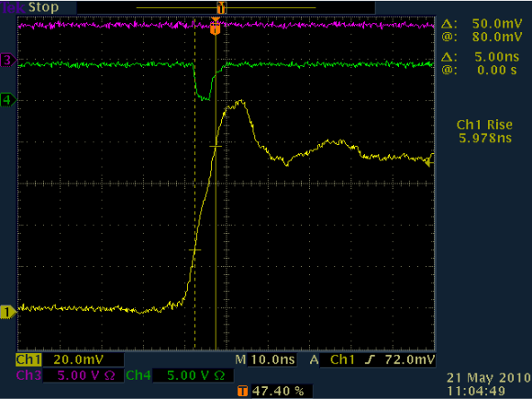Click the Ch4 green ground marker

pyautogui.click(x=8, y=100)
